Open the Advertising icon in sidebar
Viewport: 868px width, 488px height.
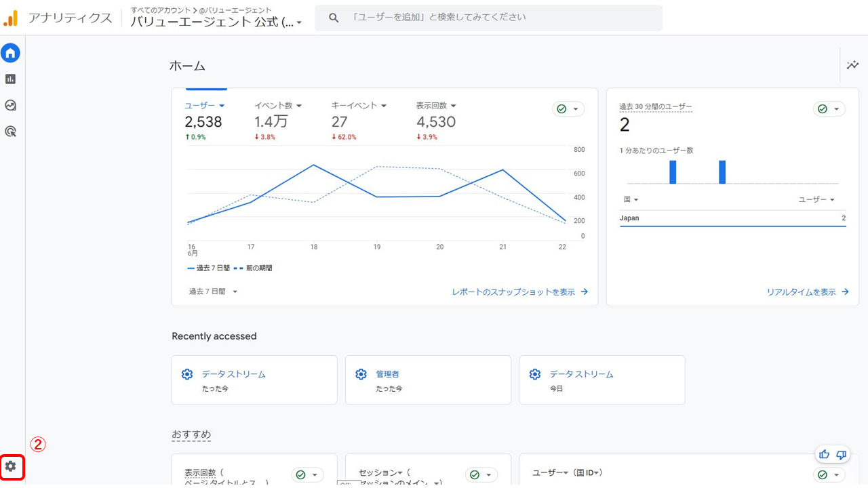tap(10, 131)
